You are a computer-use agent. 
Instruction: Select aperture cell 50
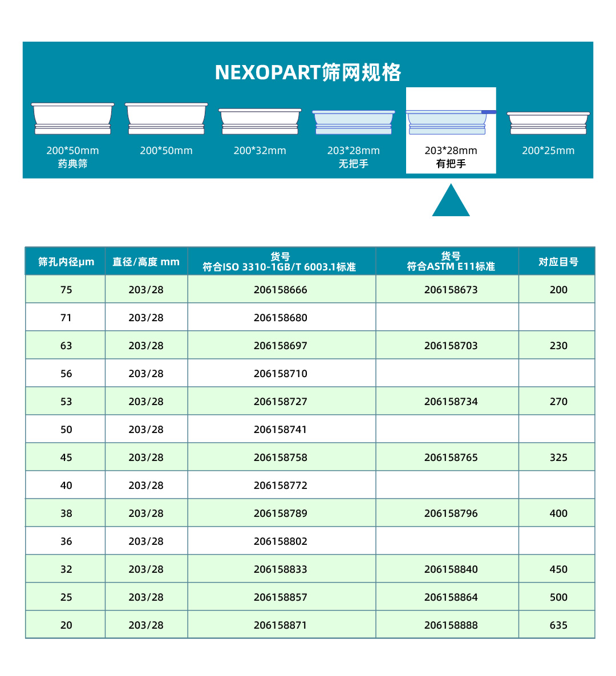coord(66,430)
